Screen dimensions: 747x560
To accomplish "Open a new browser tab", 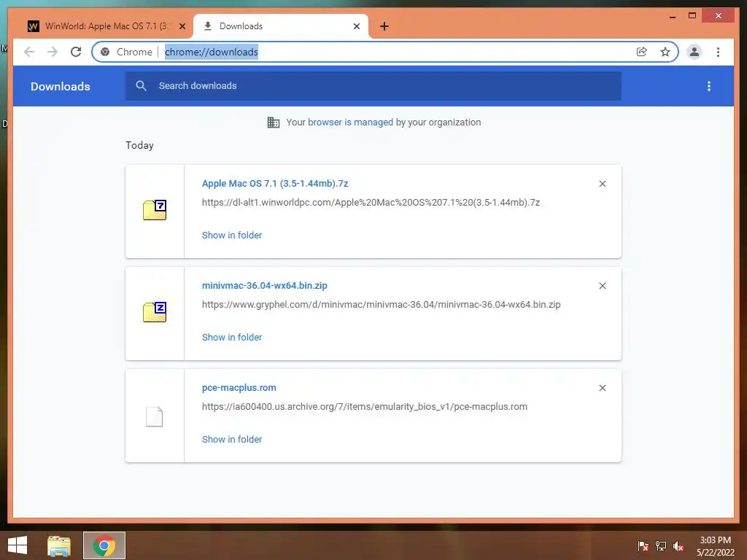I will (x=384, y=26).
